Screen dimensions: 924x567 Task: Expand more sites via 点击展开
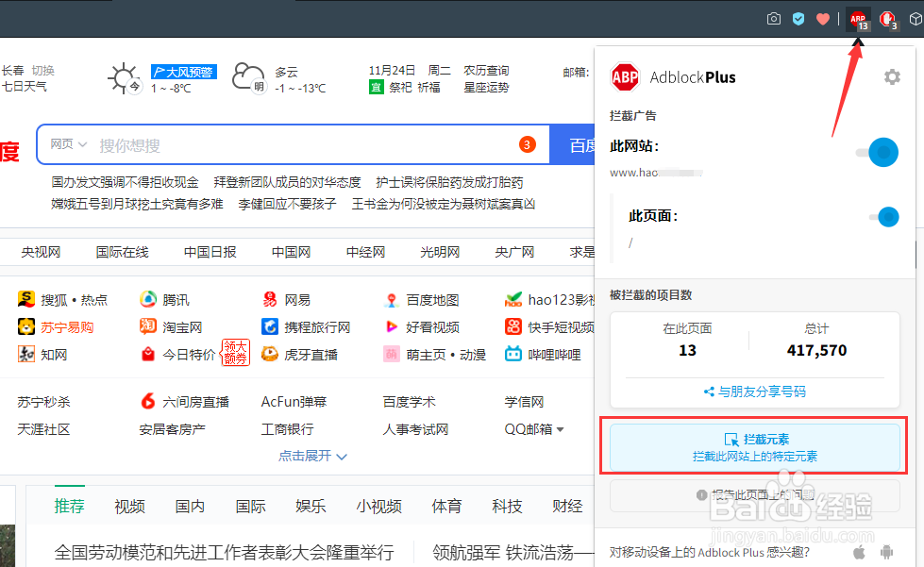[x=312, y=456]
